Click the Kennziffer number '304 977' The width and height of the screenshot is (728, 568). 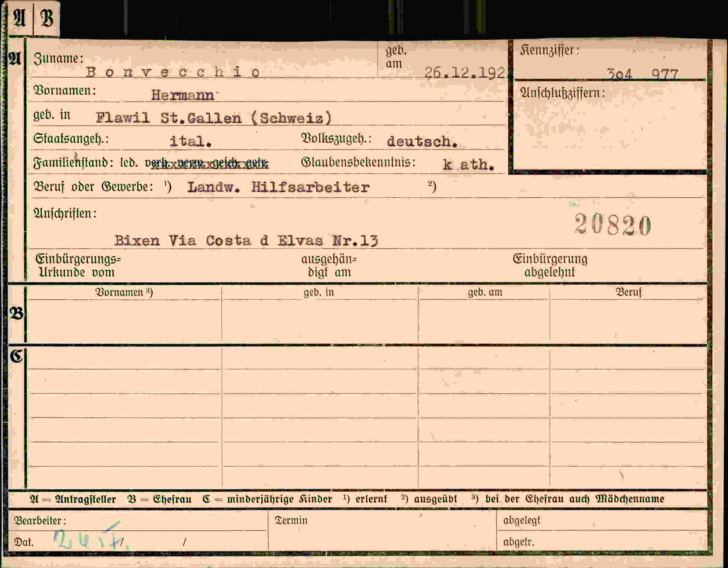coord(642,74)
